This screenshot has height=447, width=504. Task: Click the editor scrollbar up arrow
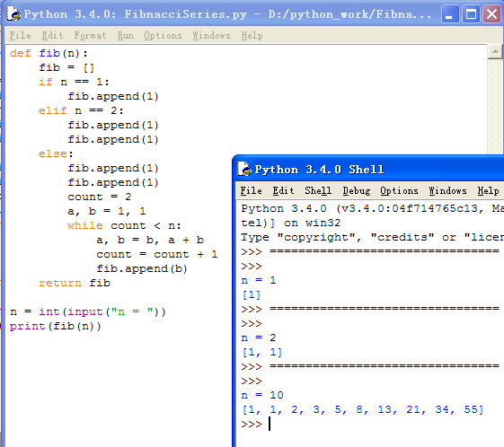(x=495, y=52)
